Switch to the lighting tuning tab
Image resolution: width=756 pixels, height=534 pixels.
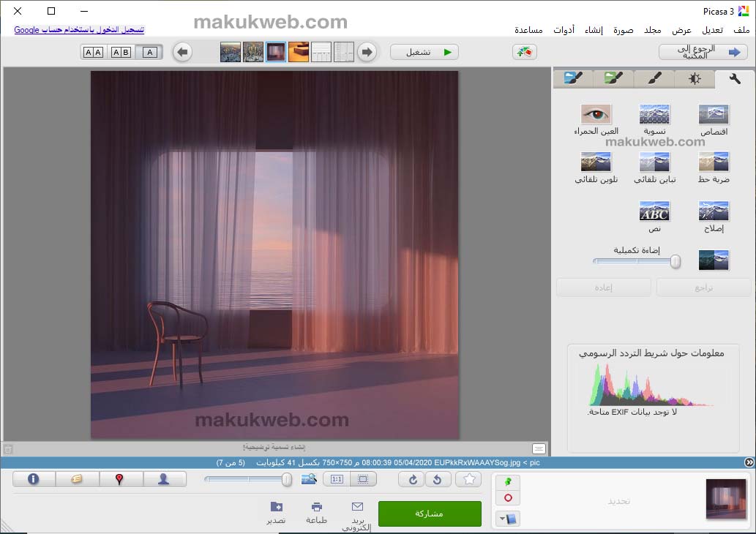(694, 78)
